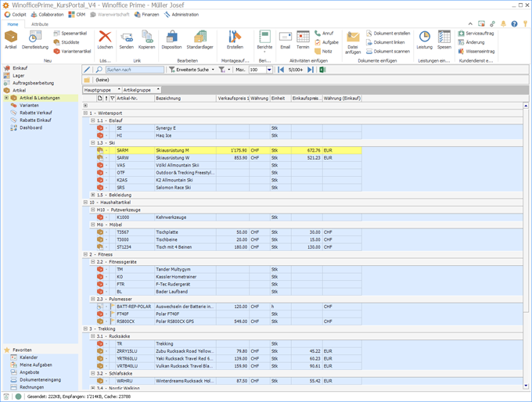This screenshot has height=402, width=532.
Task: Add a new Dienstleistung item
Action: point(35,40)
